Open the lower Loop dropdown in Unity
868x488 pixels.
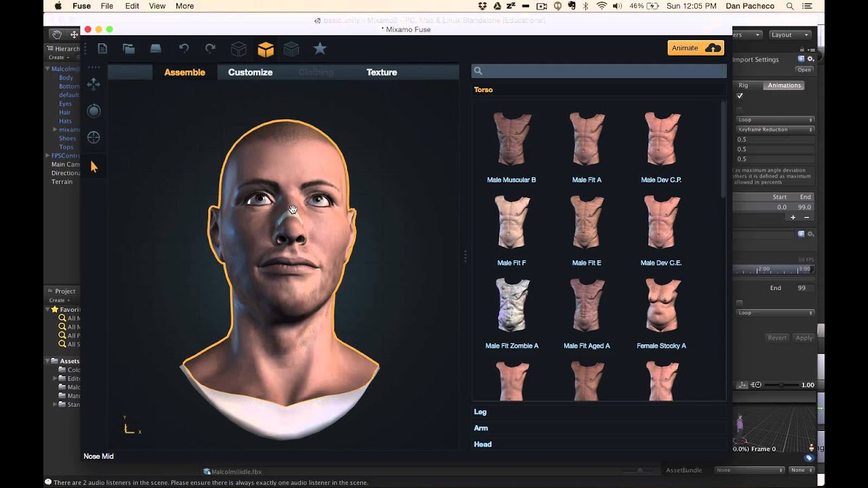point(774,313)
